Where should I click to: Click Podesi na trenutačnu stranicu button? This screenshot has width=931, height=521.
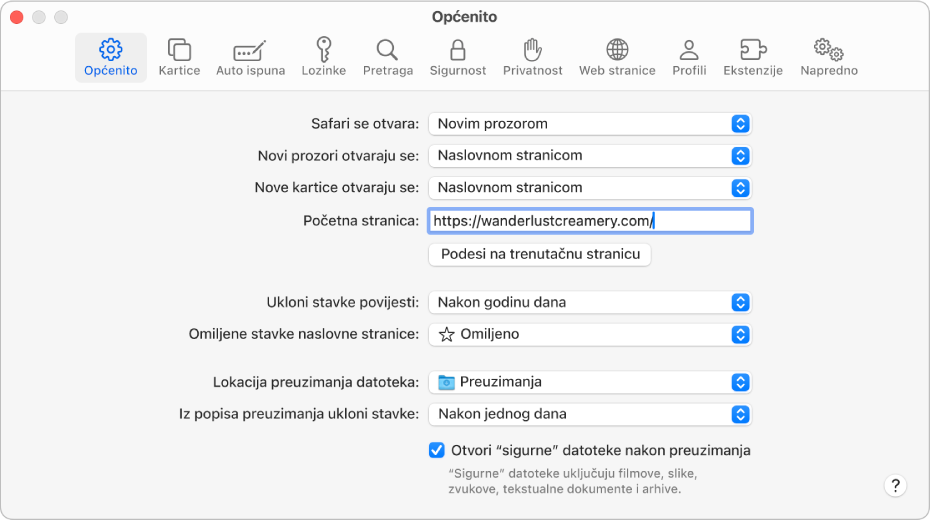click(x=540, y=254)
